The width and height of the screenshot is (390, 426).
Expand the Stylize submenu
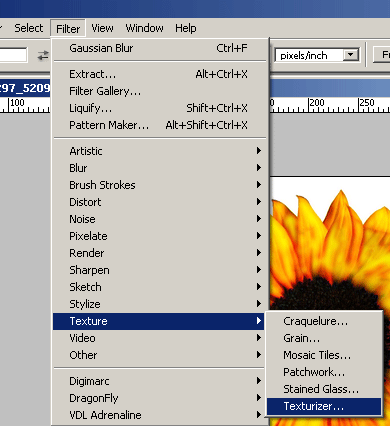click(159, 304)
